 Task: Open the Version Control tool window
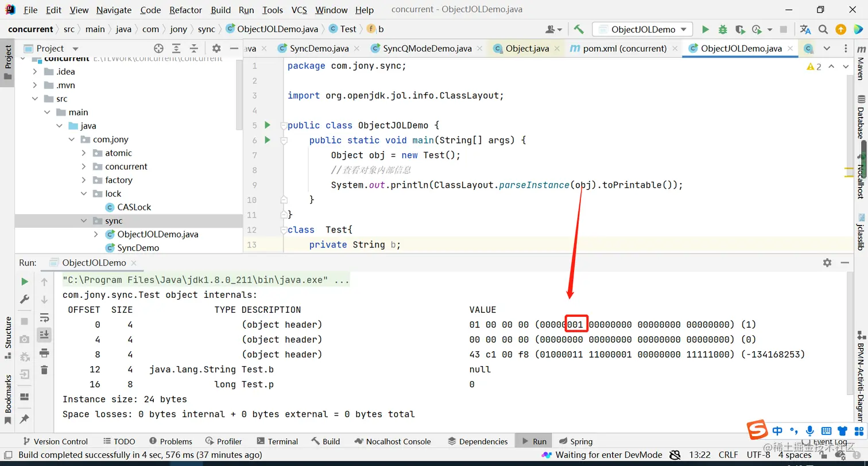[55, 441]
